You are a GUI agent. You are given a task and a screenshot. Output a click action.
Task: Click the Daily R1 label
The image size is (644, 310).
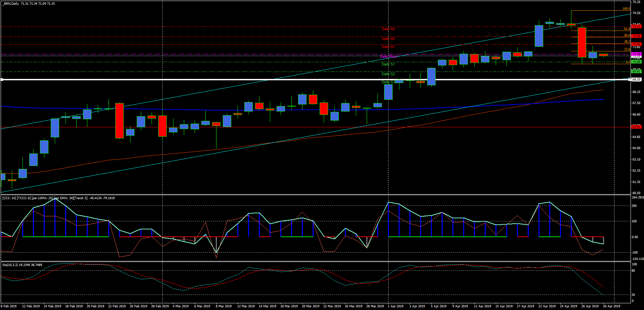point(388,47)
